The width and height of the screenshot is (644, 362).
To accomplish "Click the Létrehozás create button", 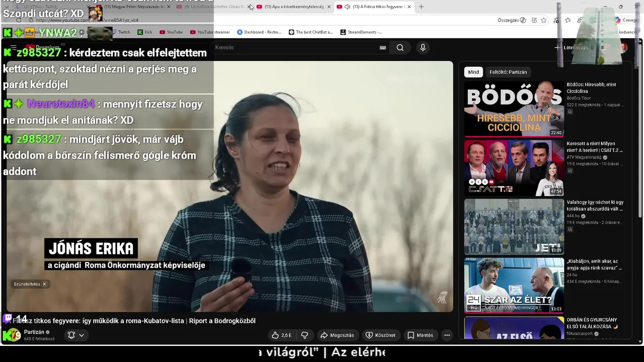I will pos(572,48).
